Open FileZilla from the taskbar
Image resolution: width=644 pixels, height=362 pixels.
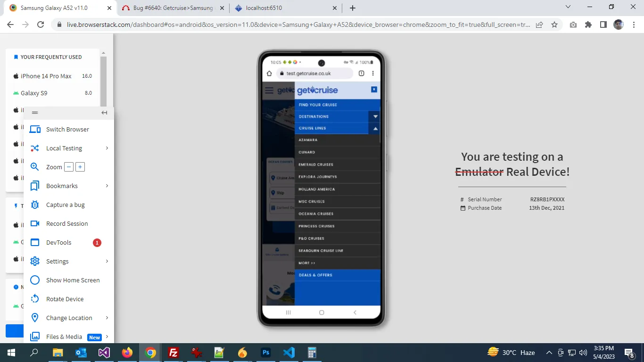[173, 353]
